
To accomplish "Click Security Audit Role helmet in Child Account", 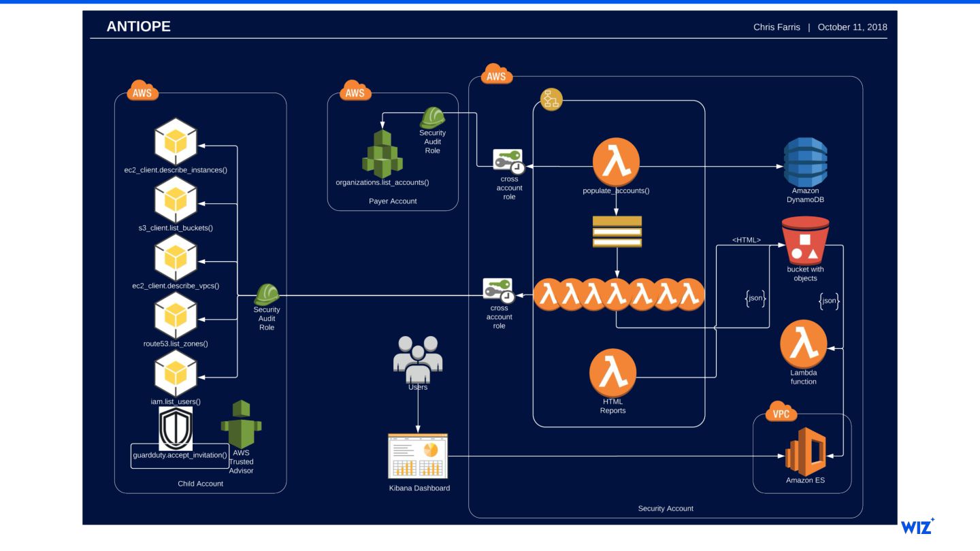I will point(266,295).
